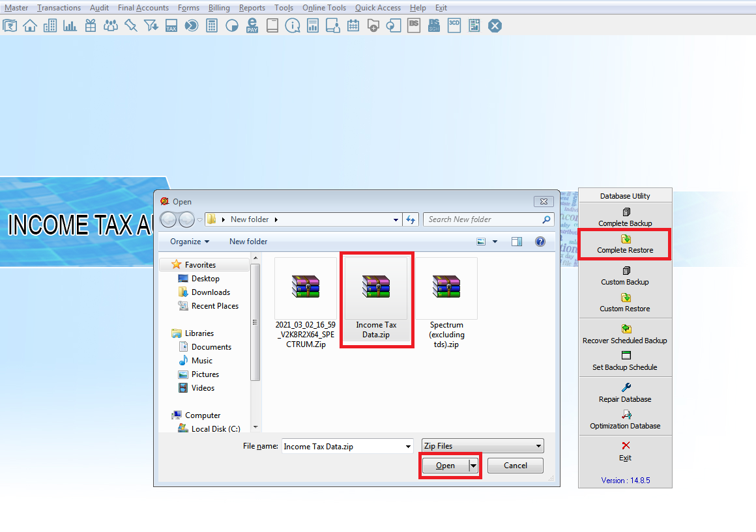The width and height of the screenshot is (756, 532).
Task: Click the rupee flag toolbar icon
Action: tap(10, 25)
